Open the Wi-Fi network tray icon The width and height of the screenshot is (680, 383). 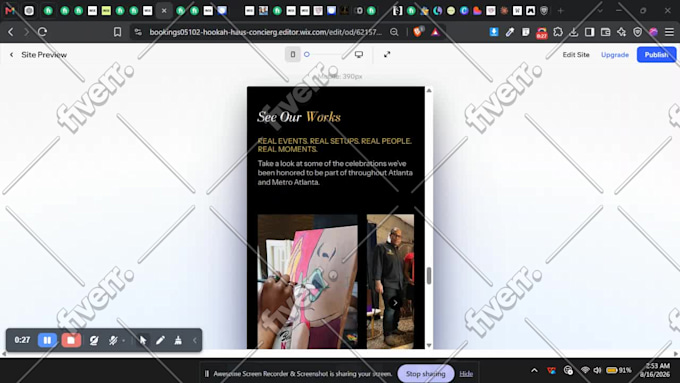click(x=585, y=370)
